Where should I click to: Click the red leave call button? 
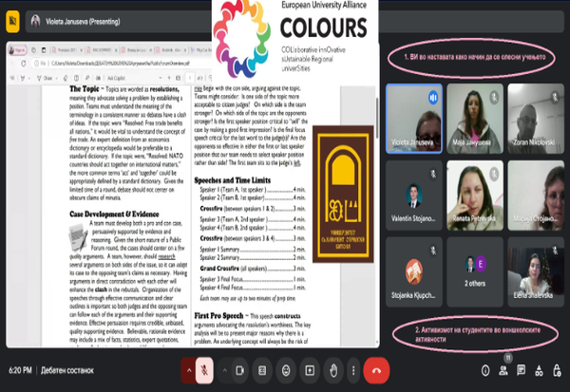377,372
